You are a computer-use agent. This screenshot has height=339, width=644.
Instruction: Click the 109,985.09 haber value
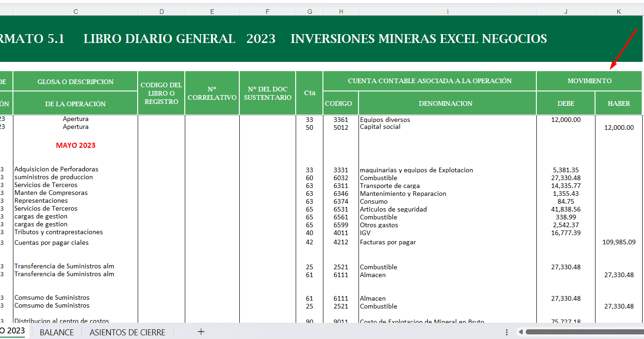click(x=619, y=242)
